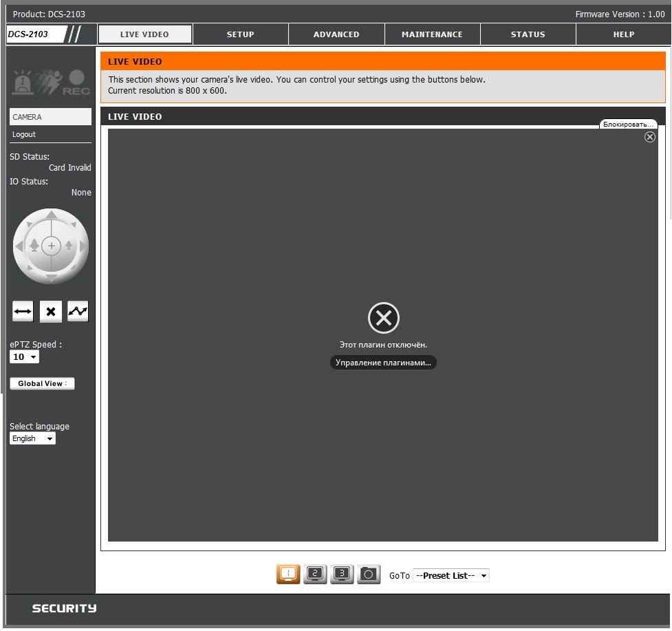This screenshot has width=672, height=631.
Task: Open the GoTo Preset List dropdown
Action: (x=451, y=576)
